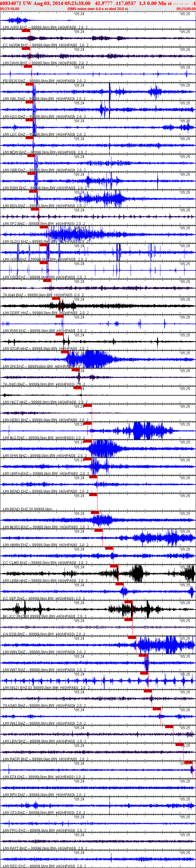
Task: Select the UW.RSW.EHZ station label
Action: pyautogui.click(x=15, y=188)
